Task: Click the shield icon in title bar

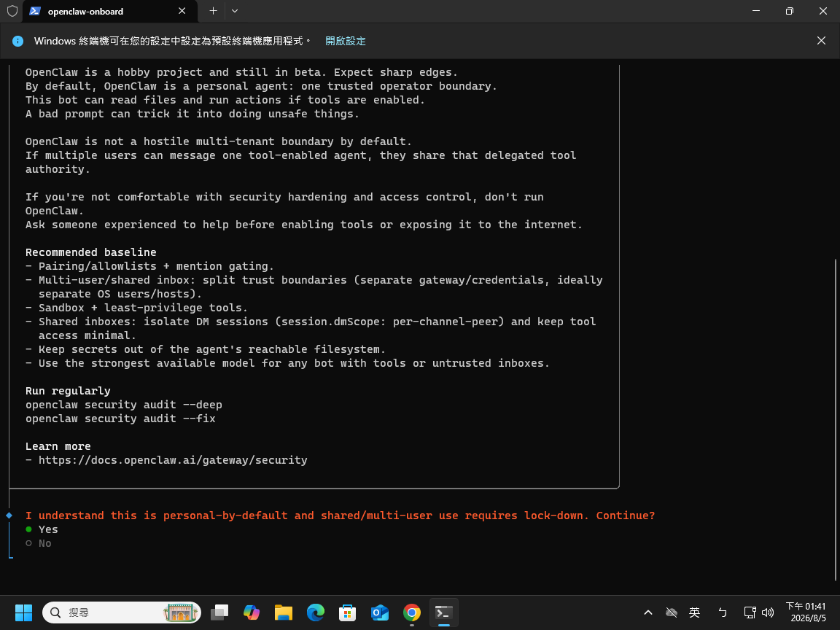Action: [12, 11]
